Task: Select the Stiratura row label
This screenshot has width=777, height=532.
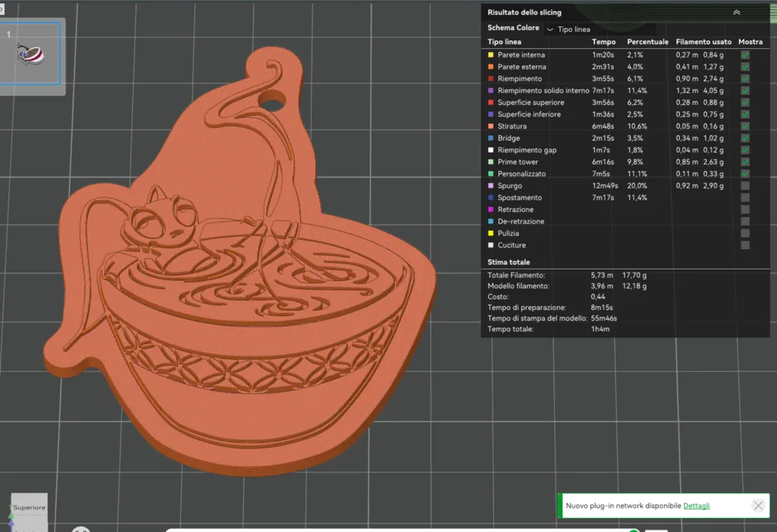Action: (512, 127)
